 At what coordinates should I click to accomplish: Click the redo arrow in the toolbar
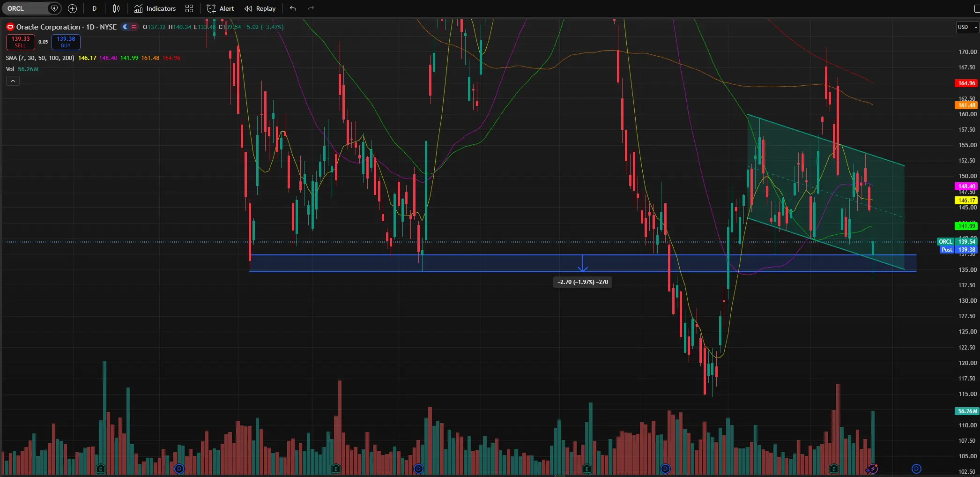pos(311,8)
